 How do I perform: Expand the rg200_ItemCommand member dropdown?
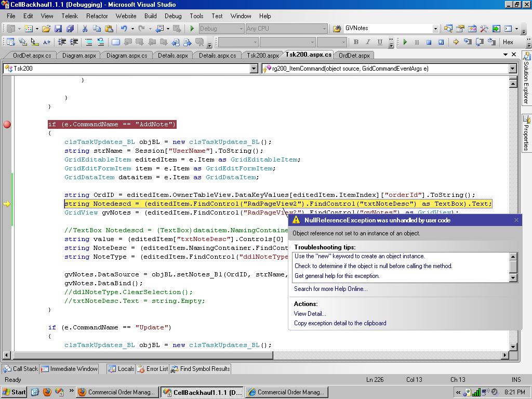(x=512, y=69)
